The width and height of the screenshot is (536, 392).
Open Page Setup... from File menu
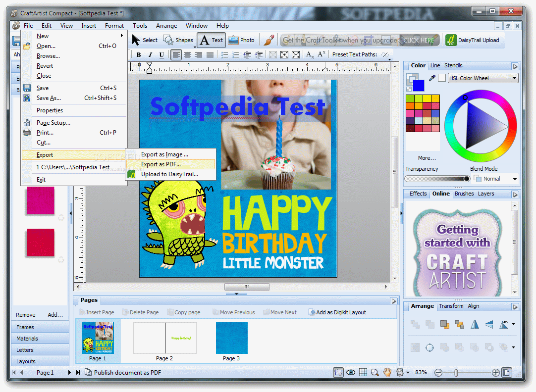[74, 123]
